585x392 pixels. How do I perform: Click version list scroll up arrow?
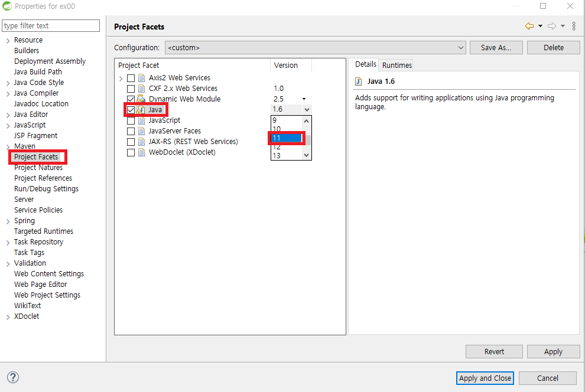point(306,121)
